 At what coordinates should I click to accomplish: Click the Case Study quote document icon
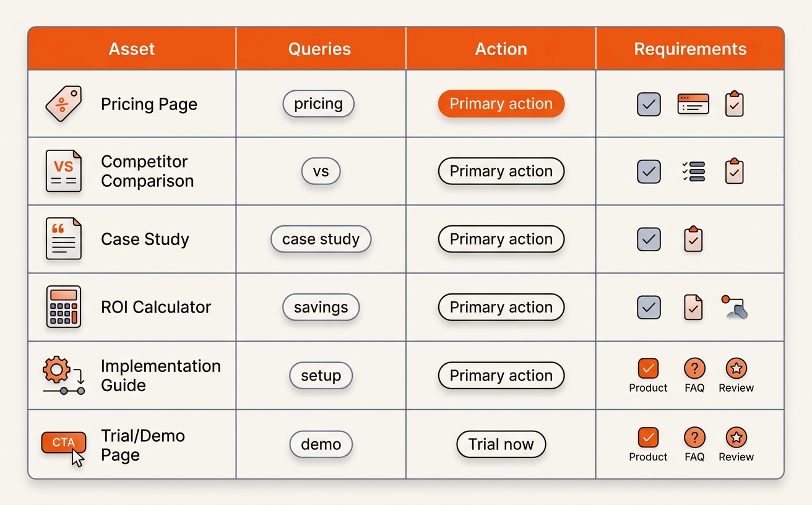coord(63,238)
